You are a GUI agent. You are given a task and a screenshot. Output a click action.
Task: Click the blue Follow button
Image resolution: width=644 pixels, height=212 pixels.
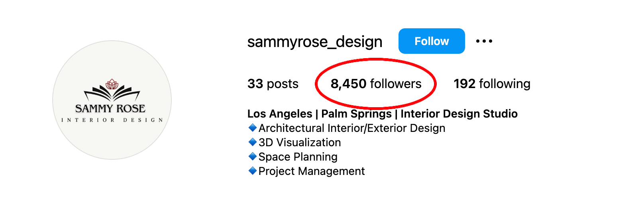[x=432, y=41]
